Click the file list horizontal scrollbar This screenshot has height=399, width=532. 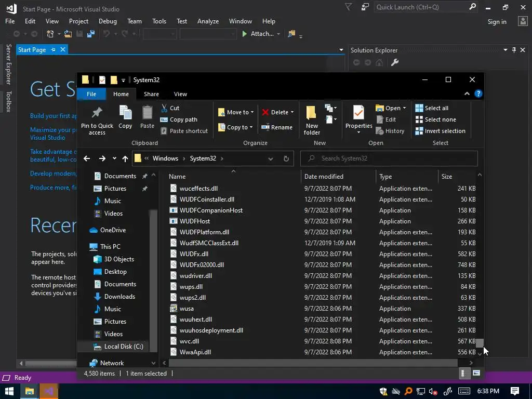pos(313,363)
